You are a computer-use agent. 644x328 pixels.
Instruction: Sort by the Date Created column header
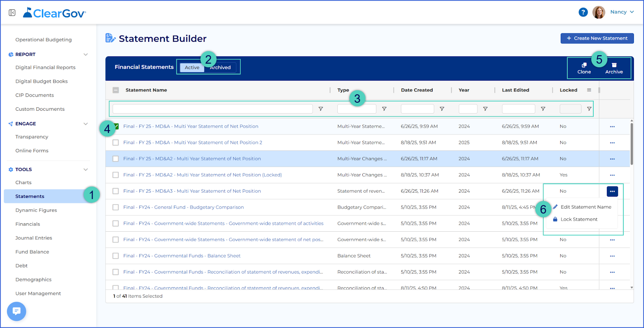pos(417,90)
